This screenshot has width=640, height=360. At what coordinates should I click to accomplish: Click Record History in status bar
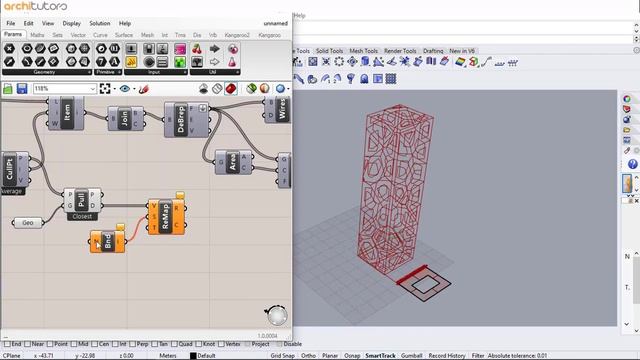447,356
